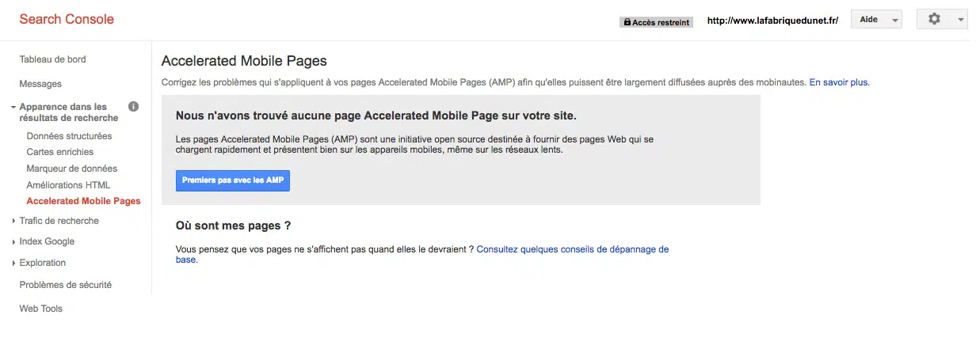Select Données structurées menu item
This screenshot has width=980, height=349.
[x=69, y=136]
